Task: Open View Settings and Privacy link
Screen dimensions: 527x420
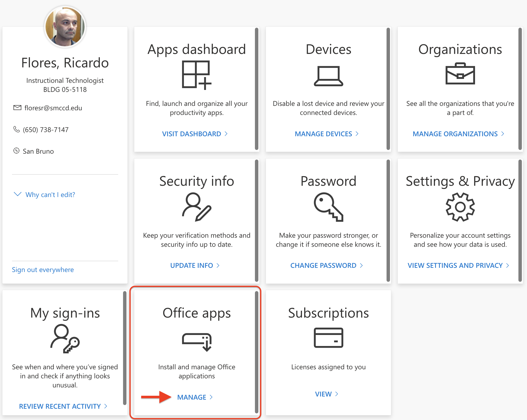Action: [x=458, y=265]
